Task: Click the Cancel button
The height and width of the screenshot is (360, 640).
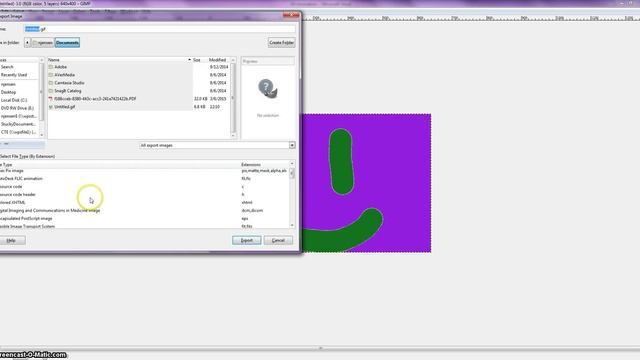Action: pos(278,240)
